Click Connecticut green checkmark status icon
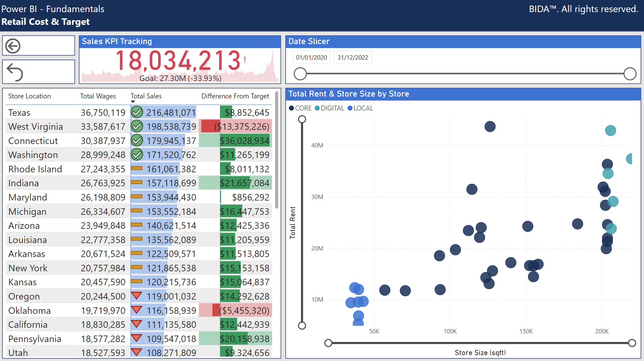 [x=137, y=141]
